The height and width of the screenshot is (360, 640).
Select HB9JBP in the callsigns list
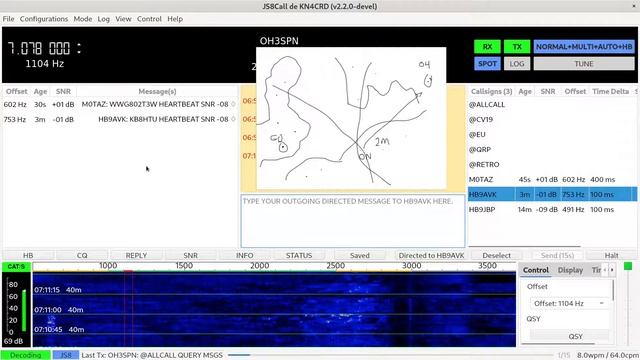pos(552,209)
